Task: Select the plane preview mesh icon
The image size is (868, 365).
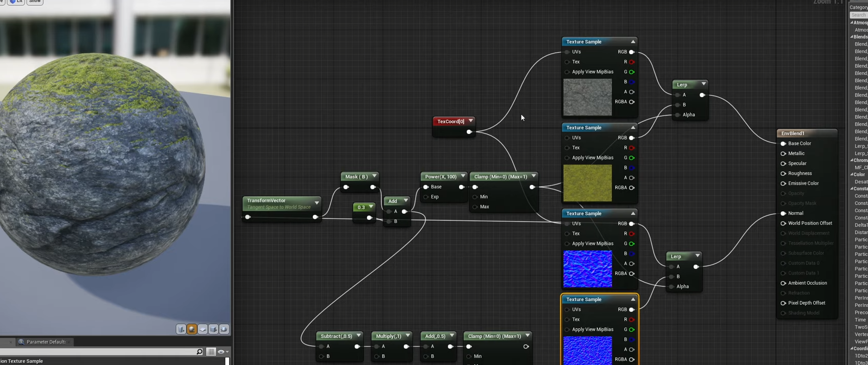Action: (x=203, y=329)
